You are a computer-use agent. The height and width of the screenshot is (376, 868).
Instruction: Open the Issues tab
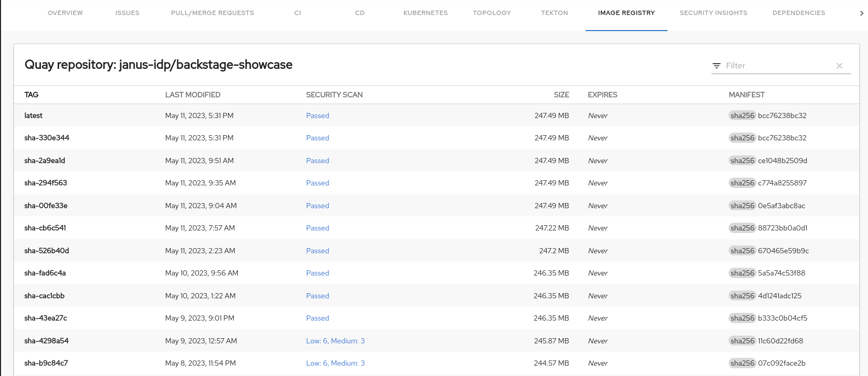coord(127,13)
